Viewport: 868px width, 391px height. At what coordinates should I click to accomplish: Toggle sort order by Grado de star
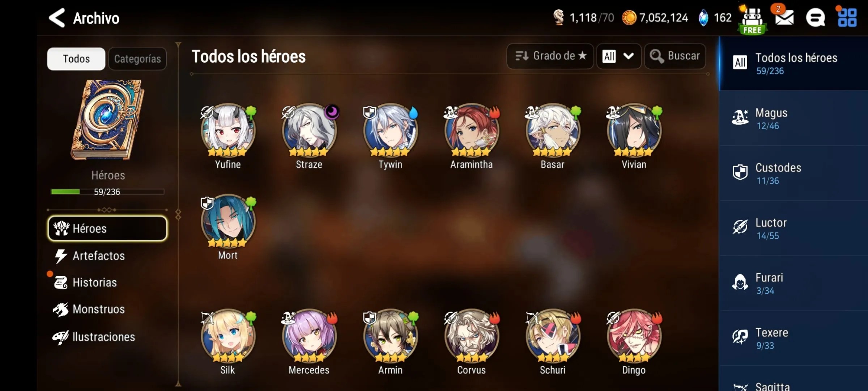pos(550,56)
